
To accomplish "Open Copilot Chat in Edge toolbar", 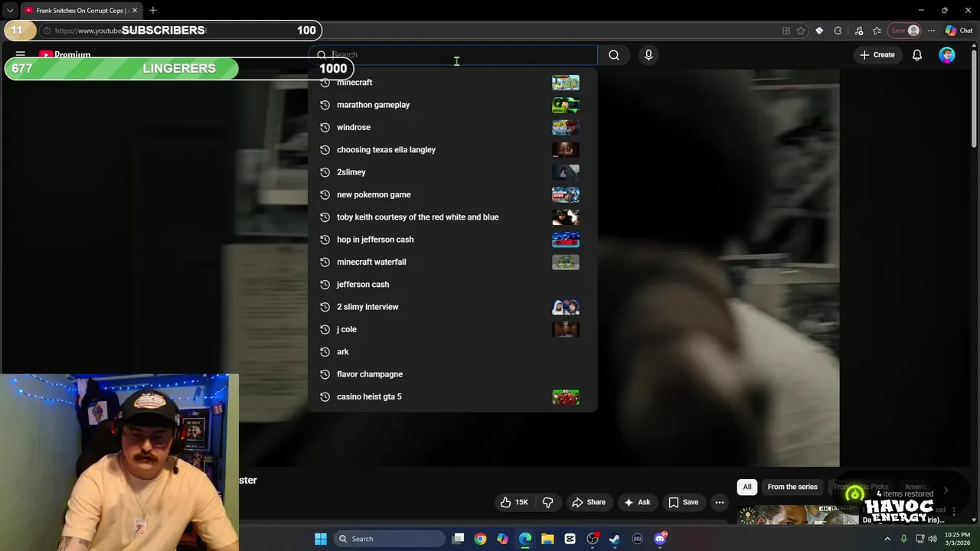I will click(x=959, y=31).
